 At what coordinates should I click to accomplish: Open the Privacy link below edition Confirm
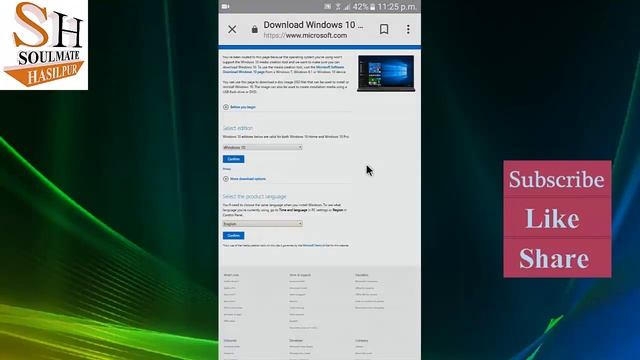pos(227,169)
